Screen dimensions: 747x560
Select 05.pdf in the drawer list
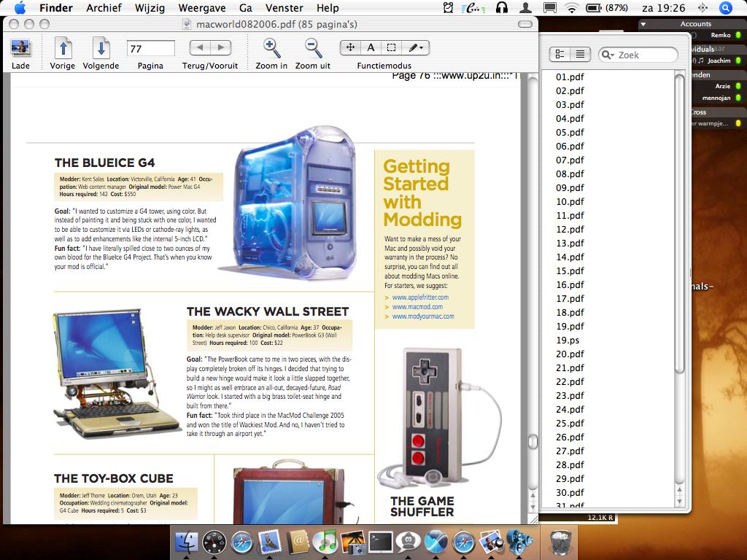pyautogui.click(x=570, y=133)
